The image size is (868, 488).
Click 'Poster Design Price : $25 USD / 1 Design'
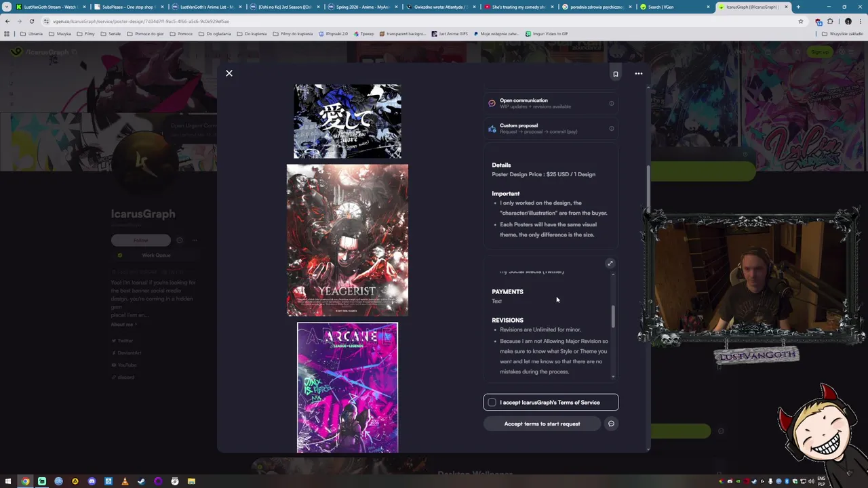pos(544,174)
